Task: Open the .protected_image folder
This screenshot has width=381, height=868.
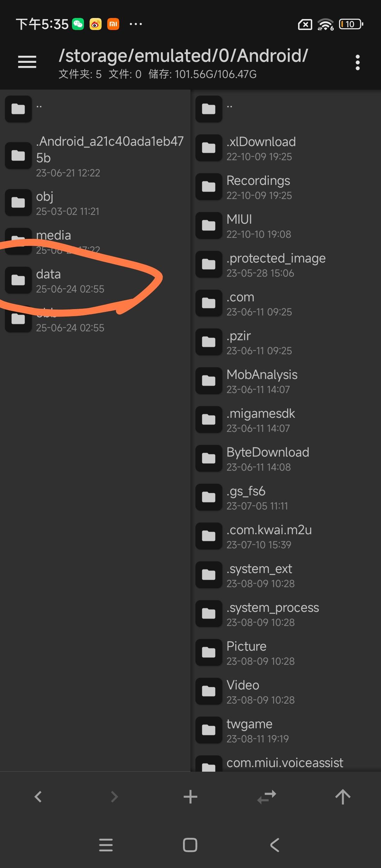Action: click(286, 265)
